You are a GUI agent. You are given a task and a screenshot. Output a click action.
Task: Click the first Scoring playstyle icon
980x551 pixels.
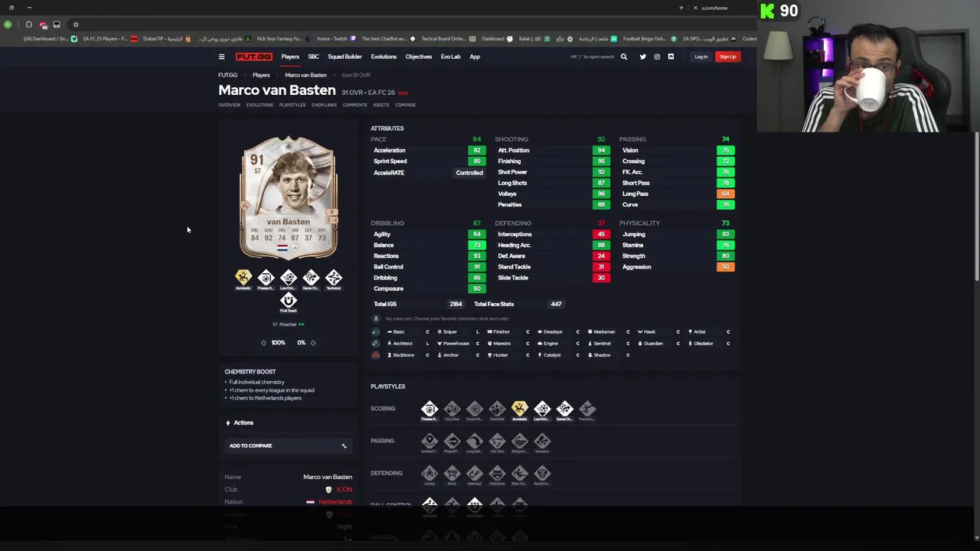pyautogui.click(x=430, y=410)
